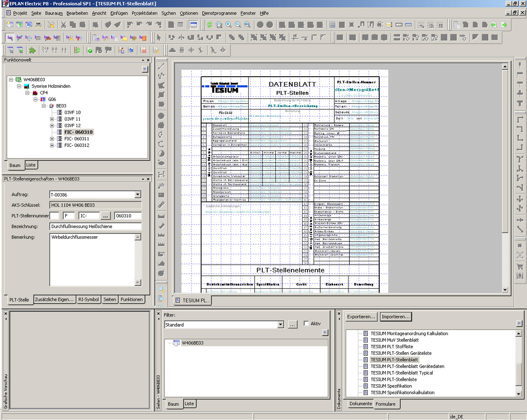Open the Auftrag T-00386 dropdown
Viewport: 527px width, 420px height.
point(137,195)
